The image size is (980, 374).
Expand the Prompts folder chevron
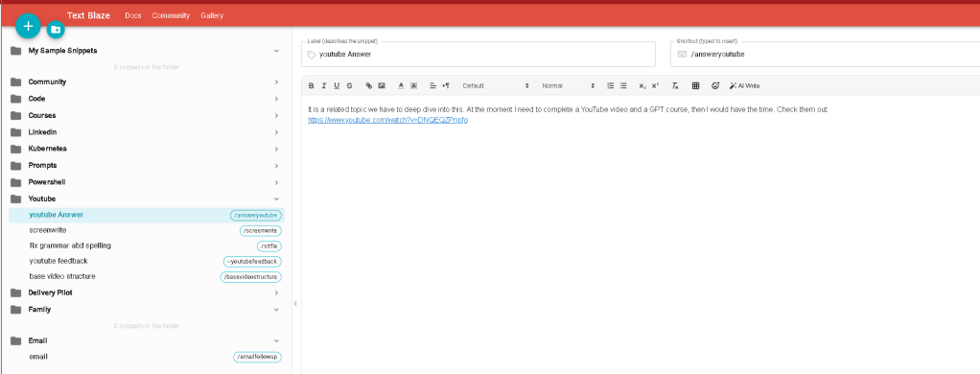point(276,166)
